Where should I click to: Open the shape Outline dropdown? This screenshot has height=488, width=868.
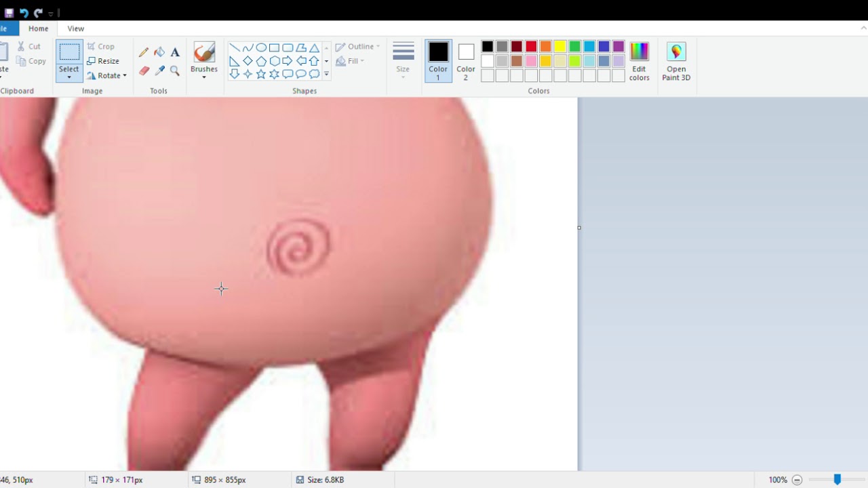[x=357, y=47]
